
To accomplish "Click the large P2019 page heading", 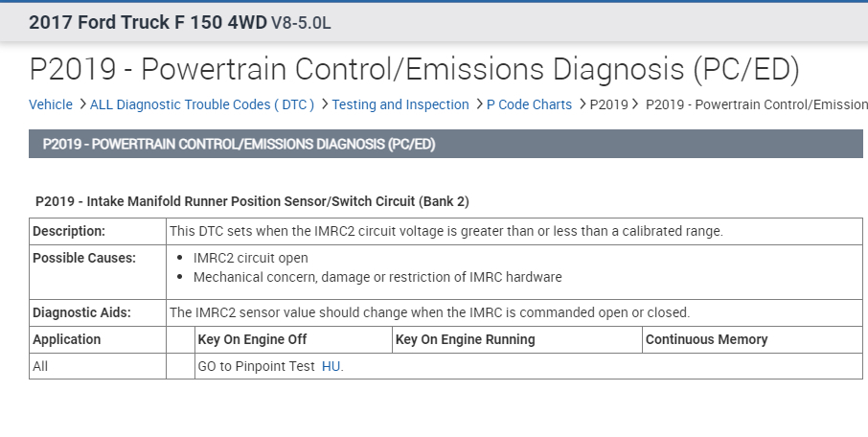I will click(414, 69).
